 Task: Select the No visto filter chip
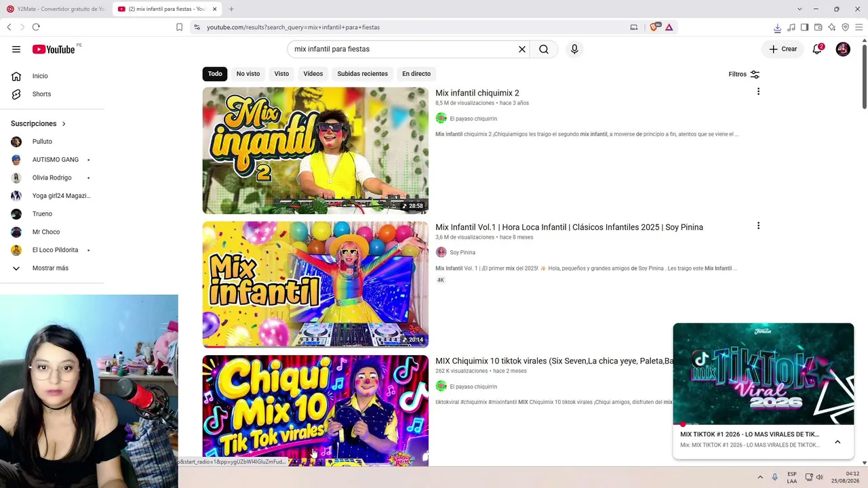pos(248,74)
